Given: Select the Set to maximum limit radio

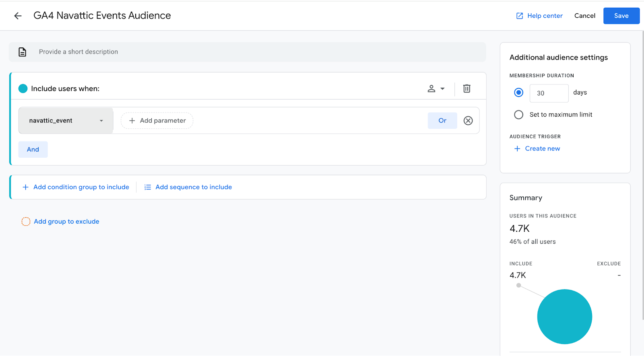Looking at the screenshot, I should click(x=519, y=115).
